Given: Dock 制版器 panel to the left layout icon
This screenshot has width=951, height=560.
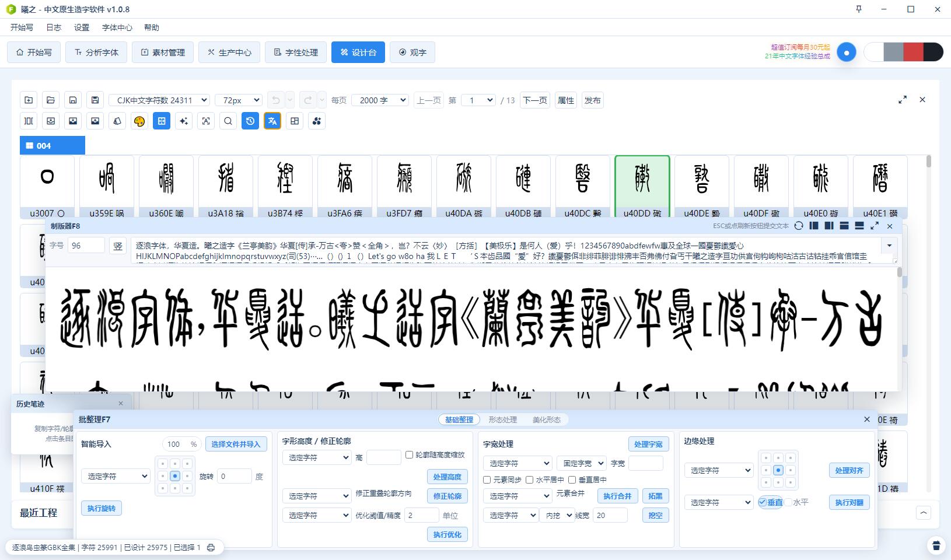Looking at the screenshot, I should point(814,226).
